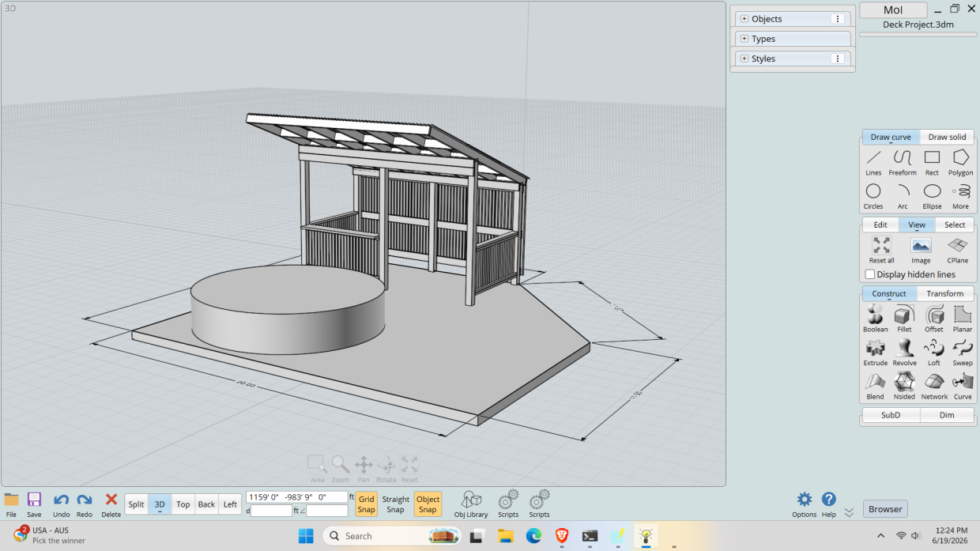Expand bottom toolbar double-chevron arrow
This screenshot has width=980, height=551.
click(x=849, y=512)
